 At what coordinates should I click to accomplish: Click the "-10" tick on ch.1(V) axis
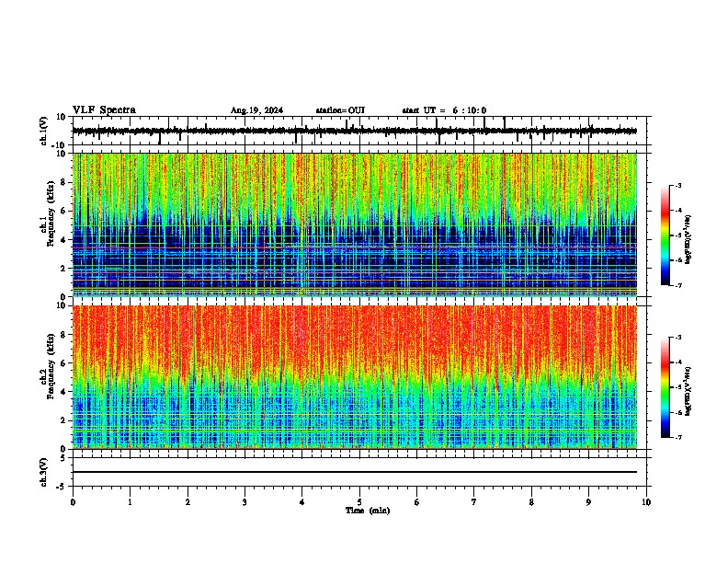click(x=60, y=145)
